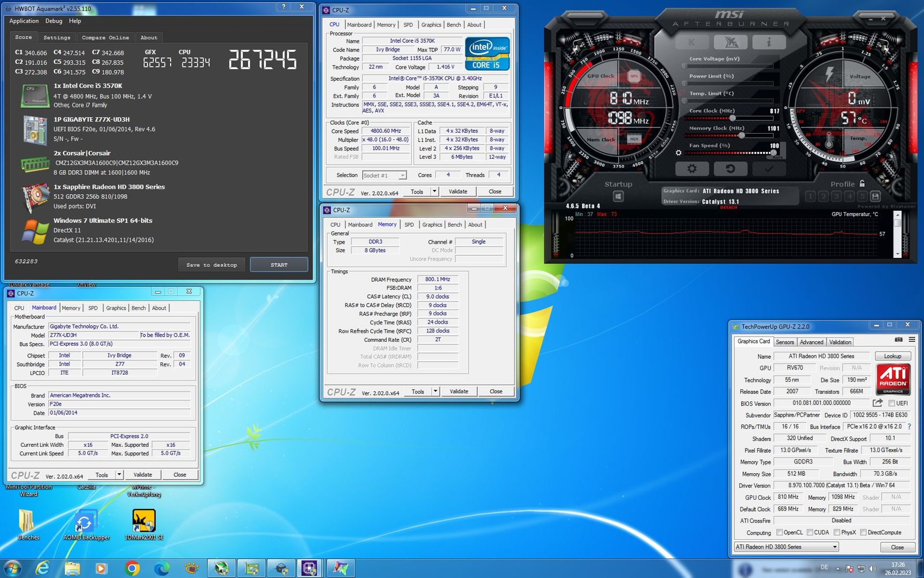Click START button in HWBOT Aquamark
The width and height of the screenshot is (924, 578).
[x=279, y=265]
